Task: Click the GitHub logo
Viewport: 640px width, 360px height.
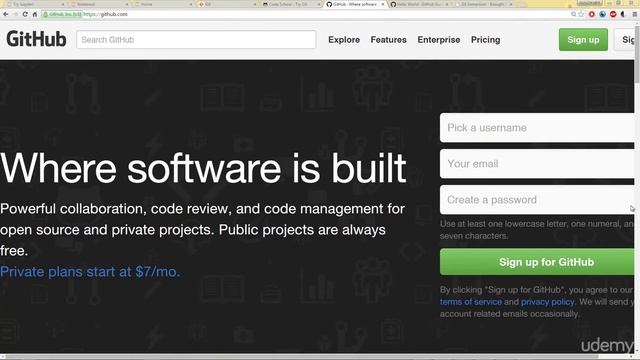Action: point(36,40)
